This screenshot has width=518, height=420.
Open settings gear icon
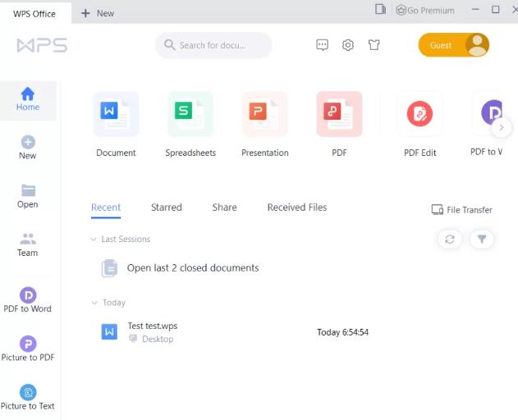(348, 44)
